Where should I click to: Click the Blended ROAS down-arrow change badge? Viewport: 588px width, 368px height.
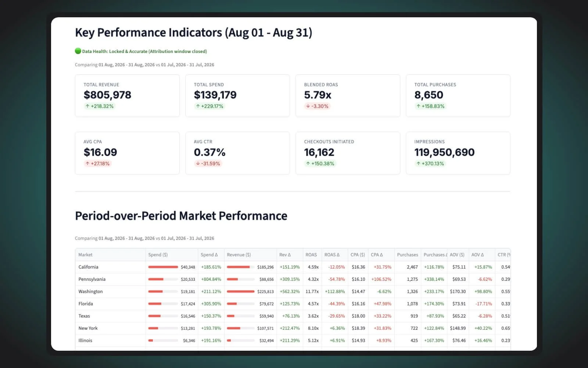click(317, 106)
